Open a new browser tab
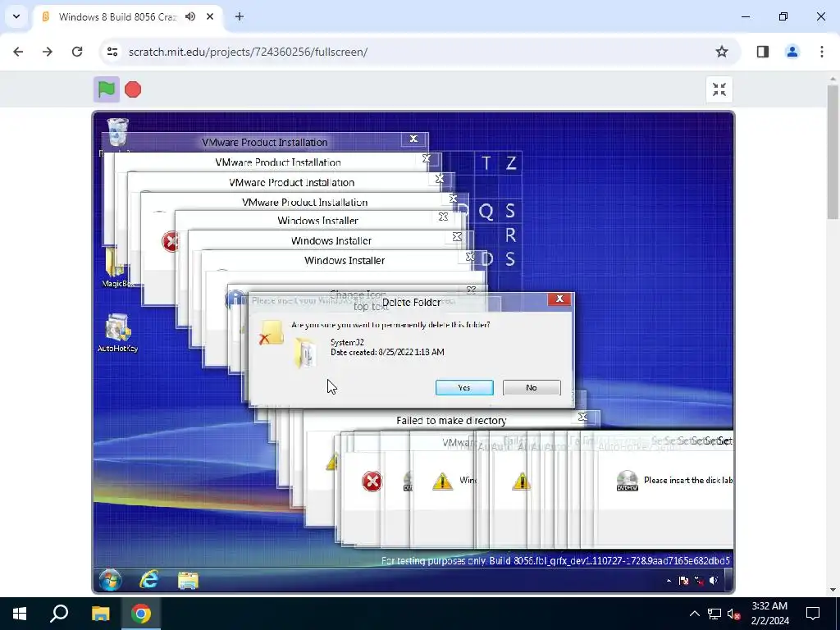This screenshot has width=840, height=630. pos(240,16)
